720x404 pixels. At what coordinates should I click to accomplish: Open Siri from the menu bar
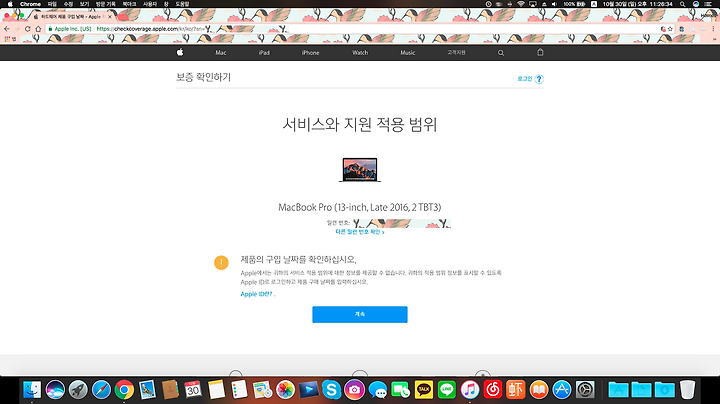point(696,4)
